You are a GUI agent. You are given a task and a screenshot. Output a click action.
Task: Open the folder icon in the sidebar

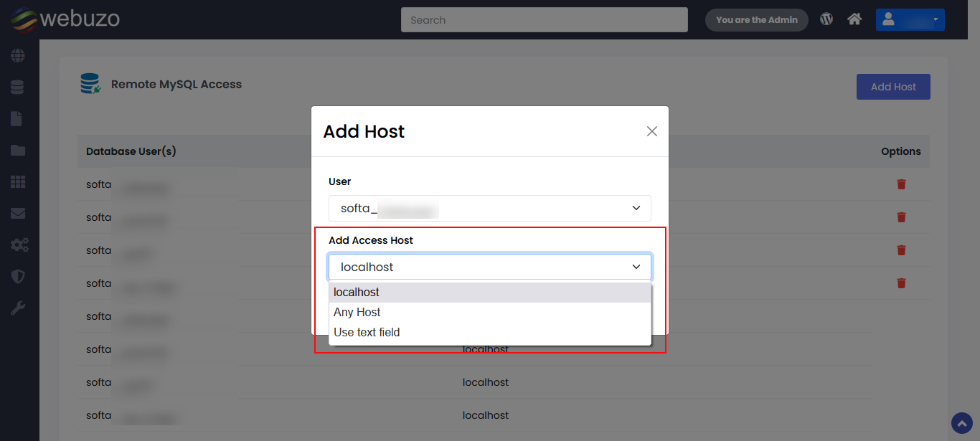(x=17, y=151)
